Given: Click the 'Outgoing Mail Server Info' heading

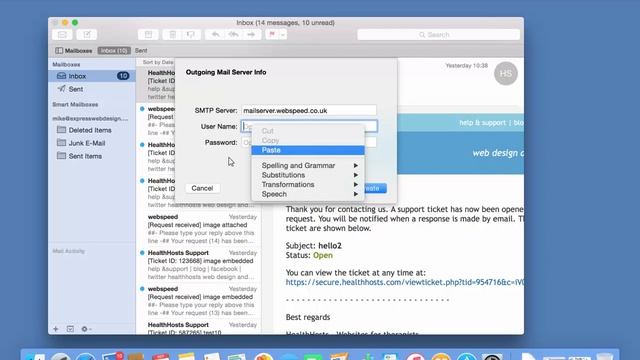Looking at the screenshot, I should click(x=226, y=72).
